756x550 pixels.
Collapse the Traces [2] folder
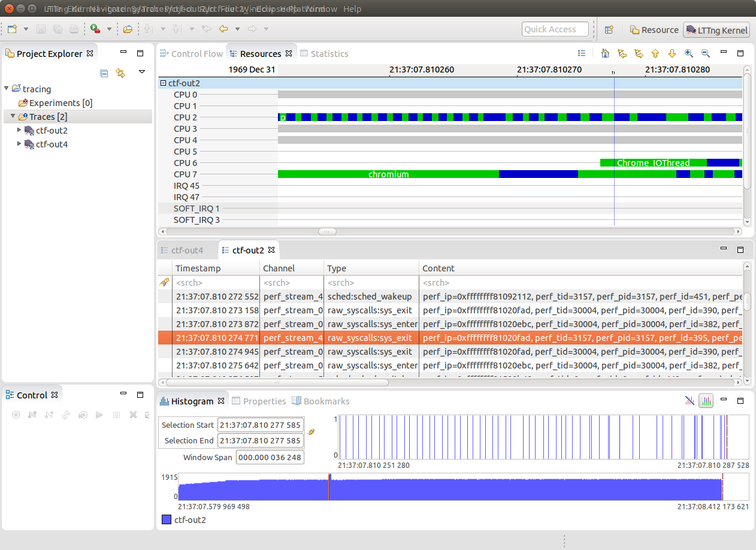(x=13, y=116)
